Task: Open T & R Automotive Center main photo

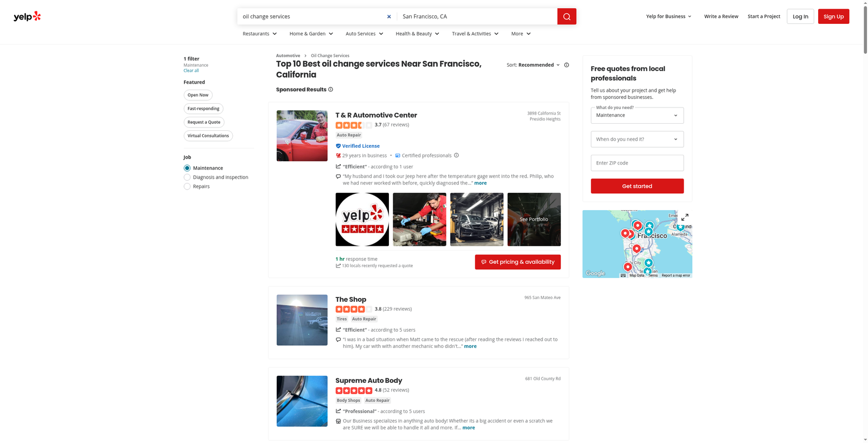Action: coord(302,136)
